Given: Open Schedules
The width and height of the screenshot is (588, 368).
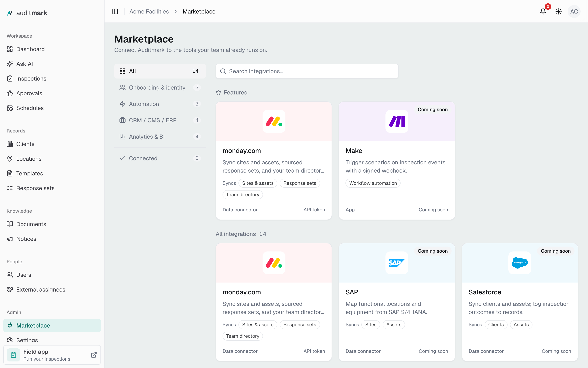Looking at the screenshot, I should [52, 108].
